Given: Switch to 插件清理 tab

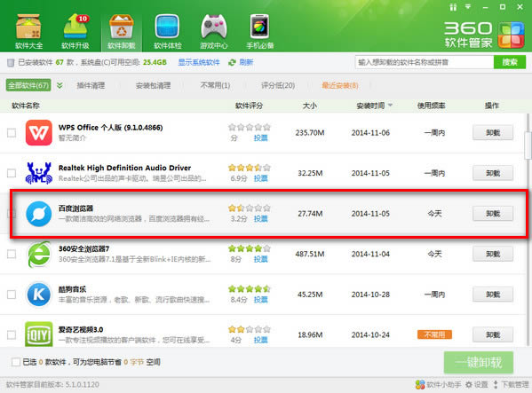Looking at the screenshot, I should click(x=91, y=85).
